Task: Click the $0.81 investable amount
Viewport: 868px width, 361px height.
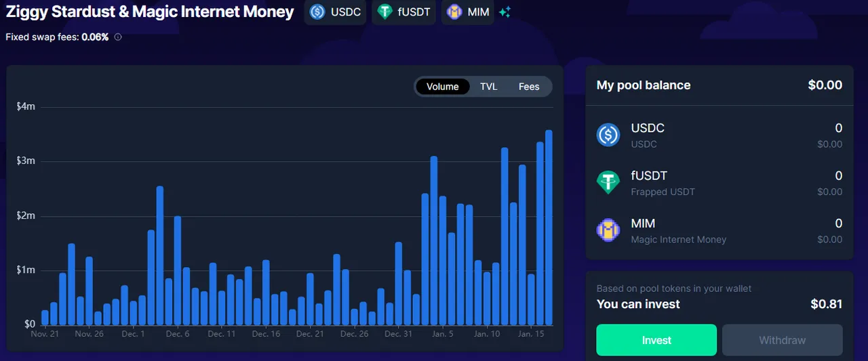Action: click(x=827, y=304)
